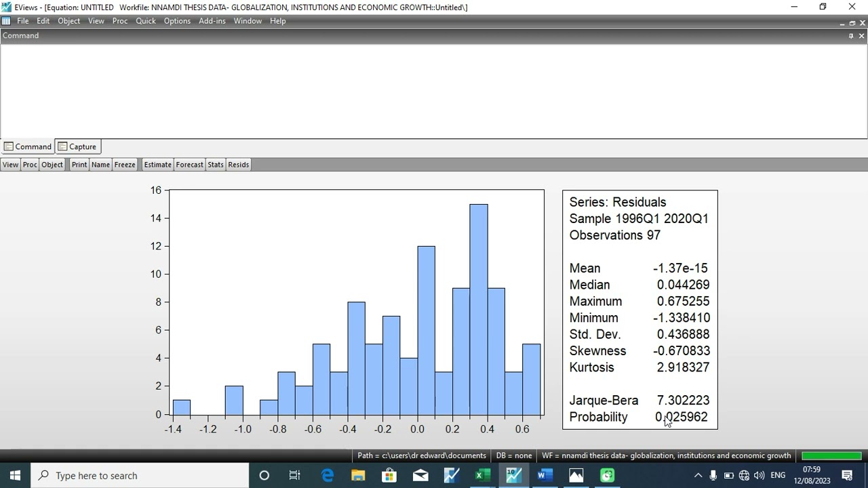The width and height of the screenshot is (868, 488).
Task: Click the DB = none status entry
Action: 514,455
